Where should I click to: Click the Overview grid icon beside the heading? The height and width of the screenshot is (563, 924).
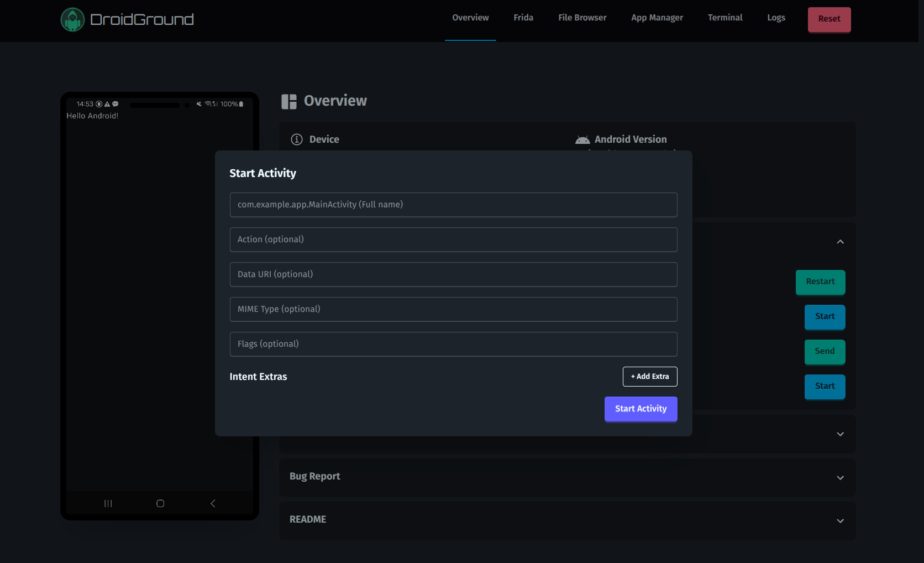point(289,101)
